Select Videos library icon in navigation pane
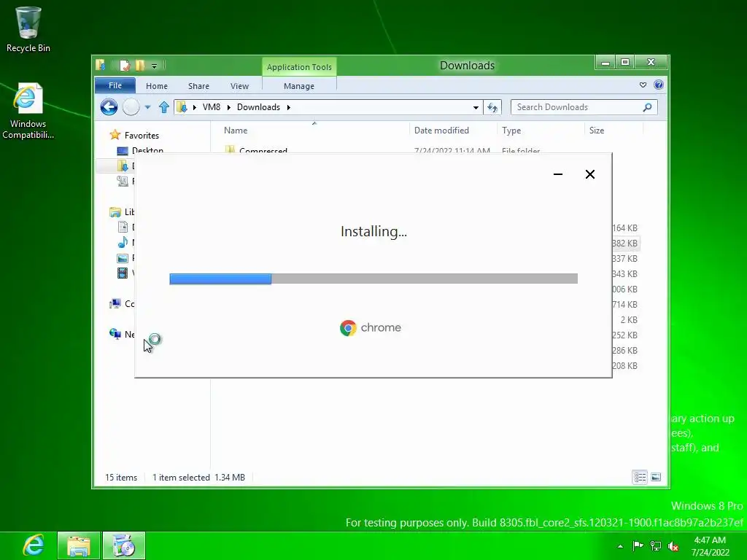This screenshot has height=560, width=747. point(123,273)
